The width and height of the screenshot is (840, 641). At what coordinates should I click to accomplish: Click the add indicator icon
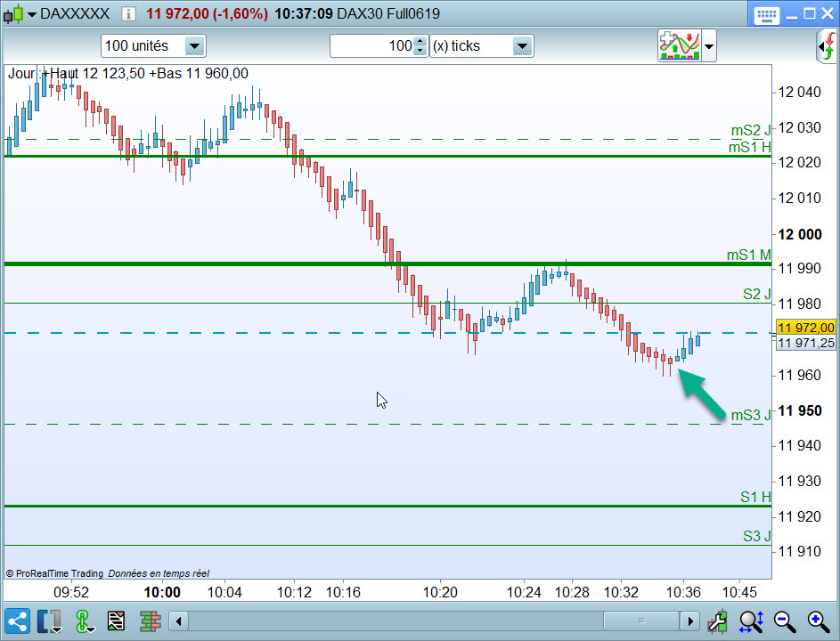click(x=680, y=46)
